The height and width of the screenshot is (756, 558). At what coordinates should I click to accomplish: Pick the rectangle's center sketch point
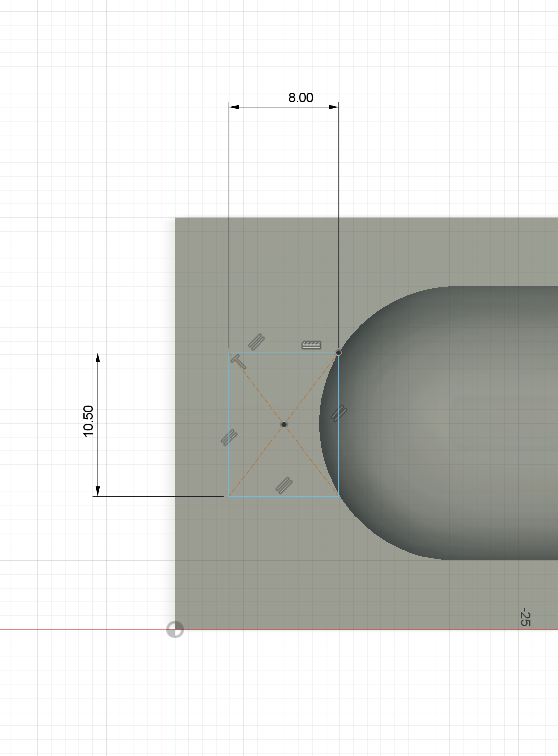tap(284, 424)
